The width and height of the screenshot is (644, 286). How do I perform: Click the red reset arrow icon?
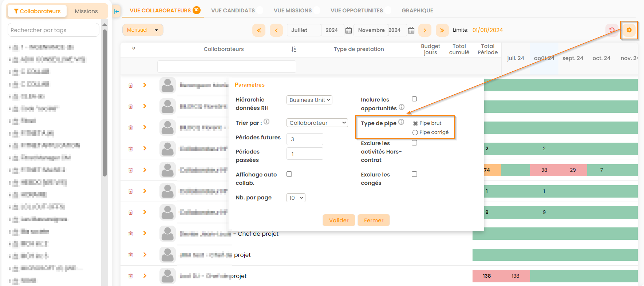(x=612, y=30)
